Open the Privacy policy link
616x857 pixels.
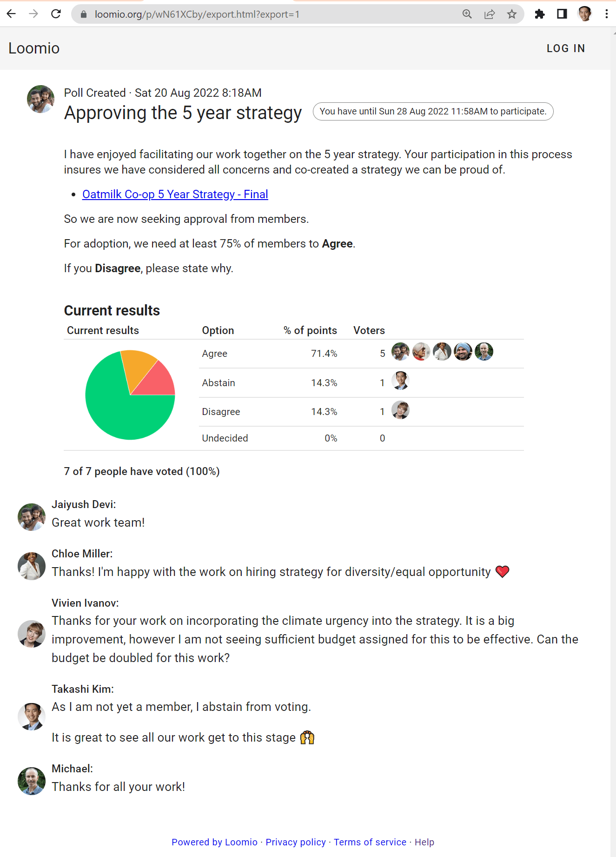point(296,842)
